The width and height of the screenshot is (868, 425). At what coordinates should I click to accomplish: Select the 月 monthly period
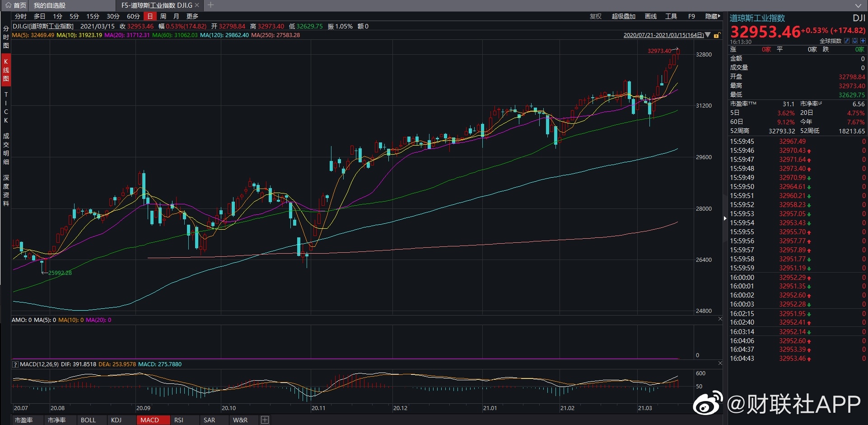(x=176, y=16)
